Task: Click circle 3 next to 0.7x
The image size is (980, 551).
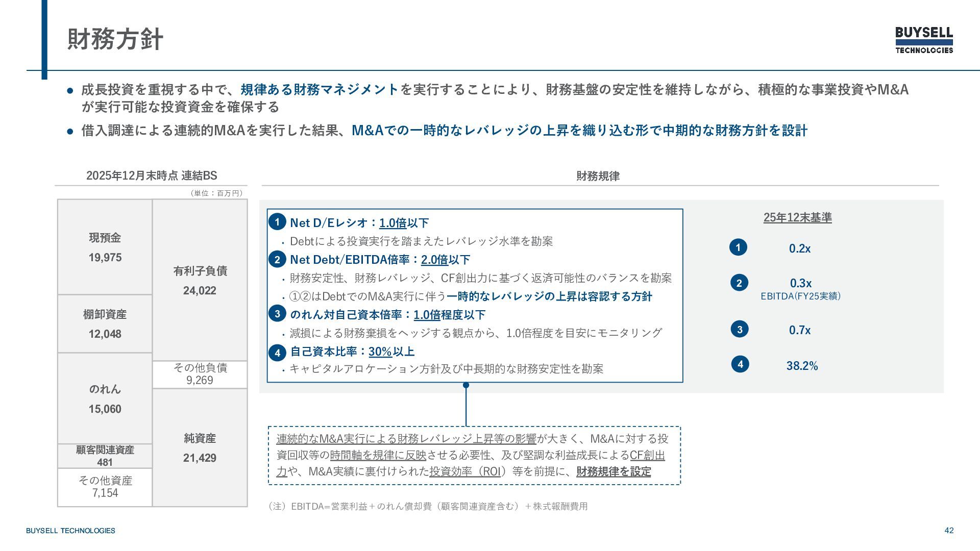Action: coord(740,329)
